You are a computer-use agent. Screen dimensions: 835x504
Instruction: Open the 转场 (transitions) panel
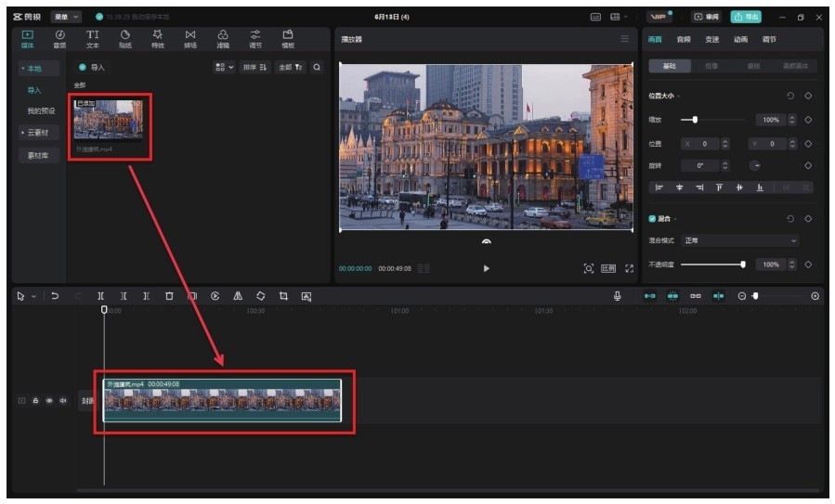190,39
